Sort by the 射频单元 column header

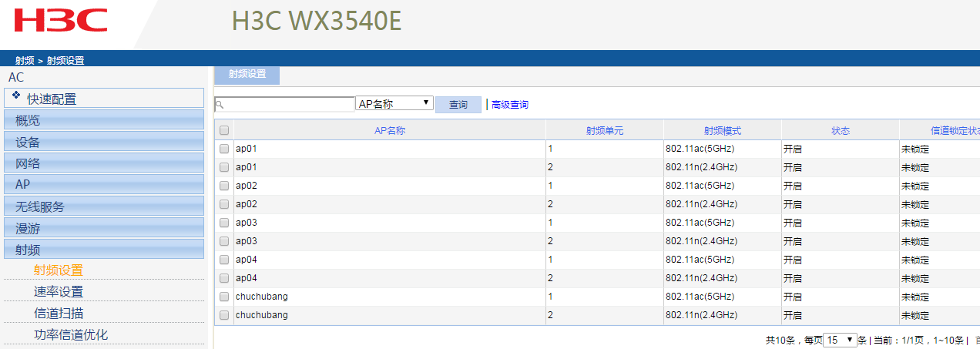[x=605, y=131]
